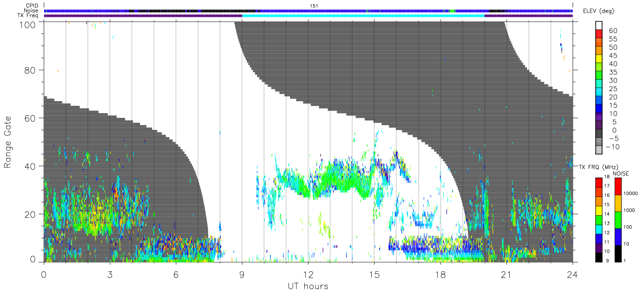Click the 'NOISE' legend title

coord(620,173)
